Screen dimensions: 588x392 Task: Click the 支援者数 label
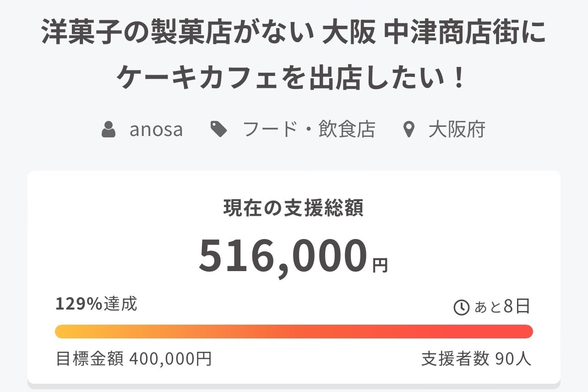tap(455, 359)
